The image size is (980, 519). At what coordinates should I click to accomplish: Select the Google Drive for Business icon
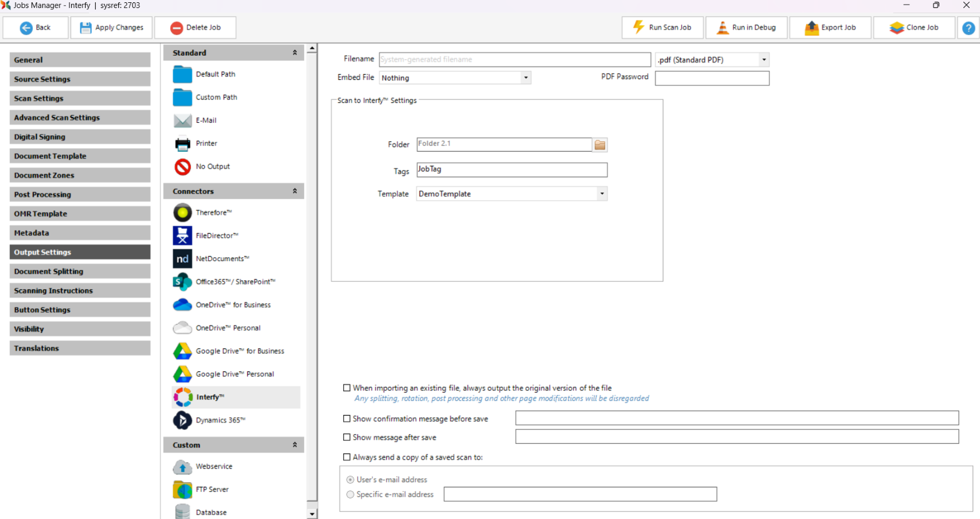click(x=182, y=351)
